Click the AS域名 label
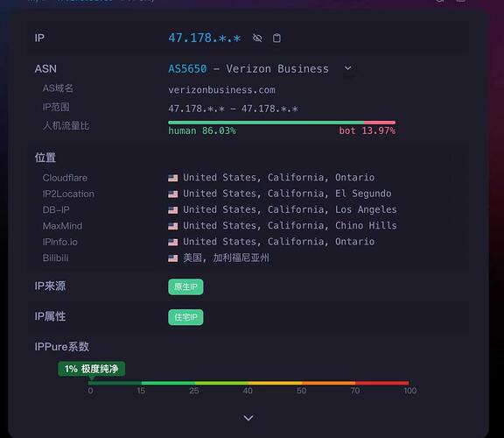 (58, 88)
